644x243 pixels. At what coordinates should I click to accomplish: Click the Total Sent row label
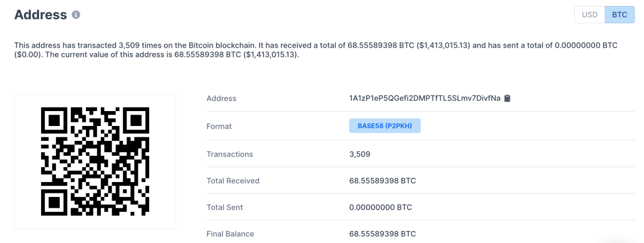[224, 207]
